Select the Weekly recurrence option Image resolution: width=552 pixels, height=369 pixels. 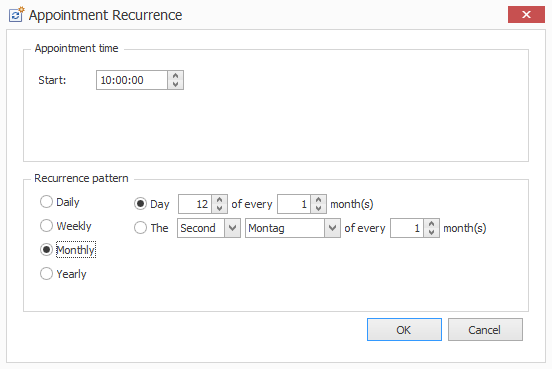click(x=46, y=226)
